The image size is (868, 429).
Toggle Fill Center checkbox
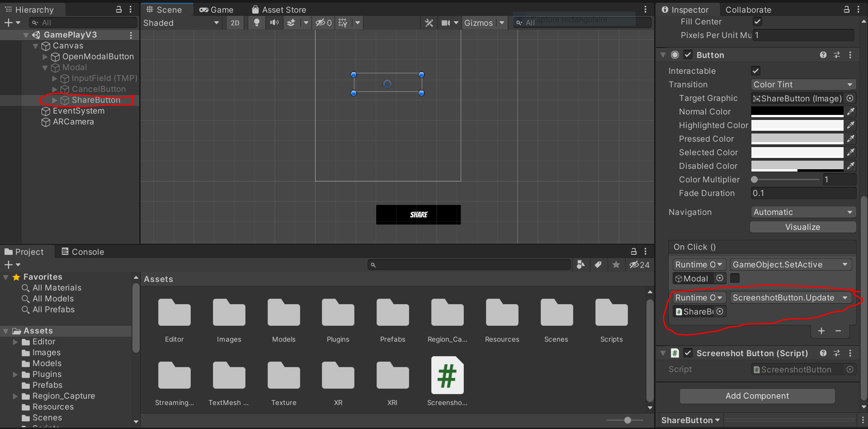point(757,21)
